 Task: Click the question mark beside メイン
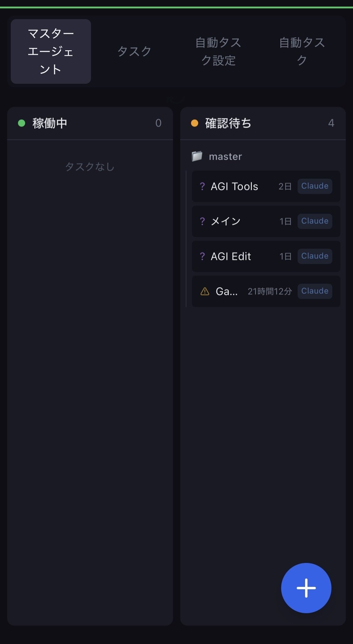[x=202, y=221]
